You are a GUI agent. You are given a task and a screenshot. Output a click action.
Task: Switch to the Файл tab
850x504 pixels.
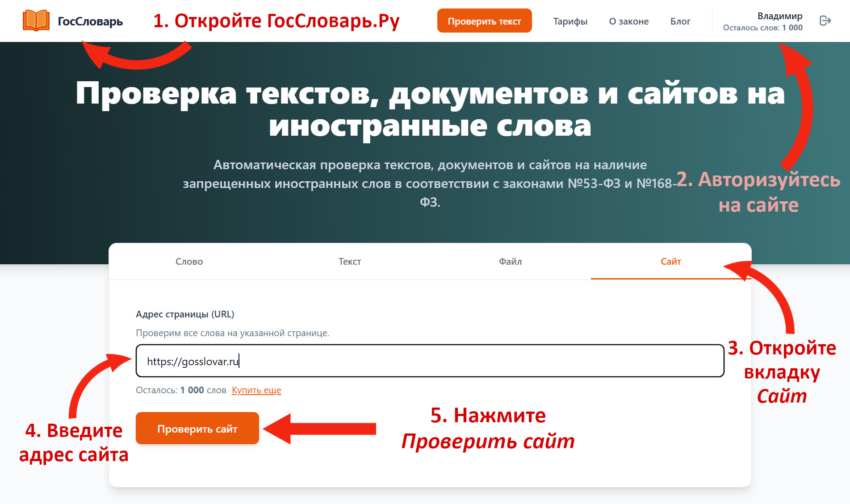point(510,261)
